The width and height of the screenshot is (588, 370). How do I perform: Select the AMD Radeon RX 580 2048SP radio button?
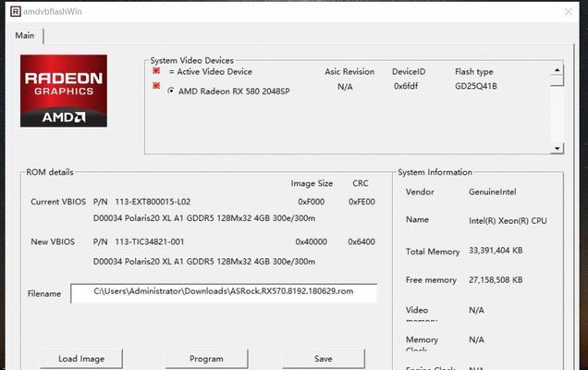[171, 91]
